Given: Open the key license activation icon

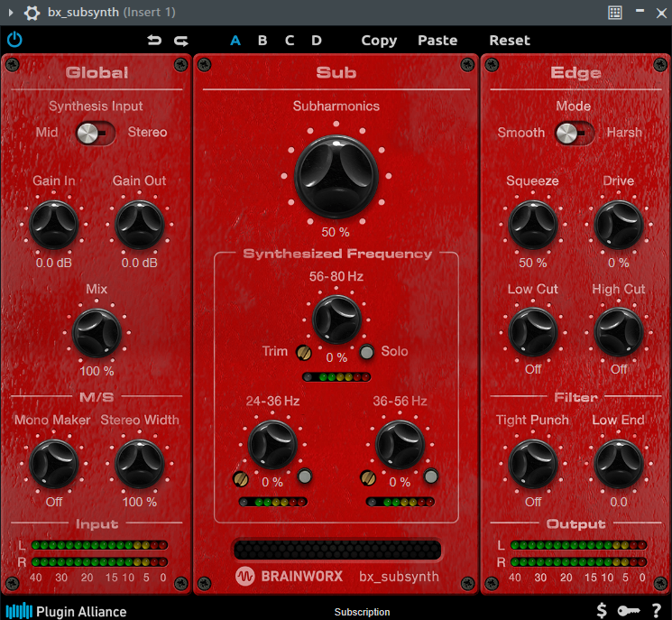Looking at the screenshot, I should [x=629, y=611].
